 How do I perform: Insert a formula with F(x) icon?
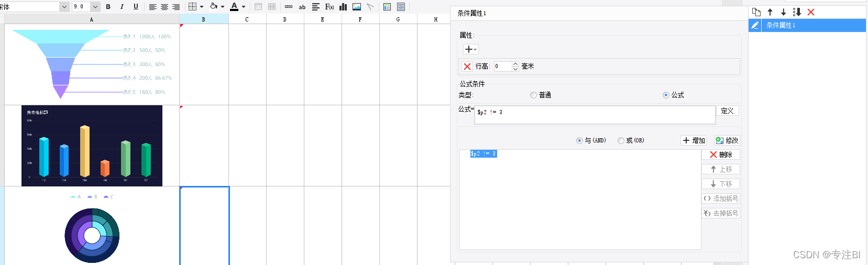(329, 7)
